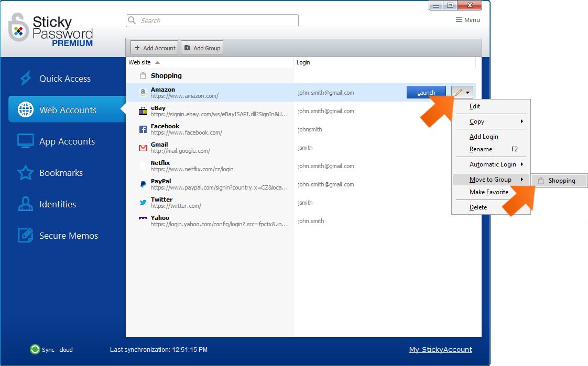Screen dimensions: 588x366
Task: Select the Netflix account row
Action: [x=301, y=166]
